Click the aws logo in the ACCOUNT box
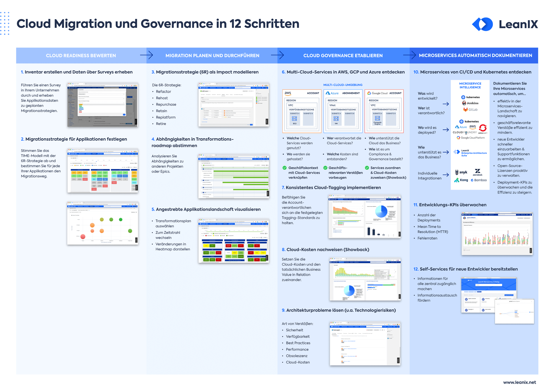This screenshot has height=392, width=553. tap(288, 93)
